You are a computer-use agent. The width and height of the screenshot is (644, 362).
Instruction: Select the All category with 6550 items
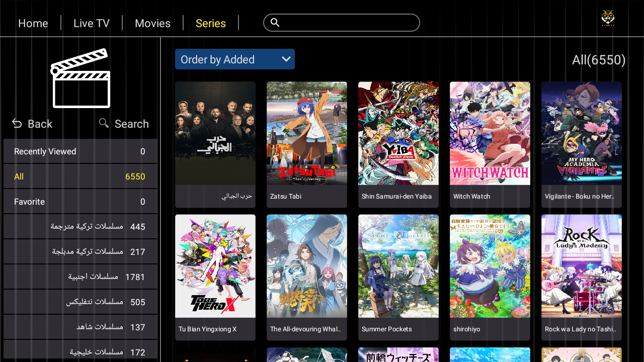pyautogui.click(x=80, y=176)
